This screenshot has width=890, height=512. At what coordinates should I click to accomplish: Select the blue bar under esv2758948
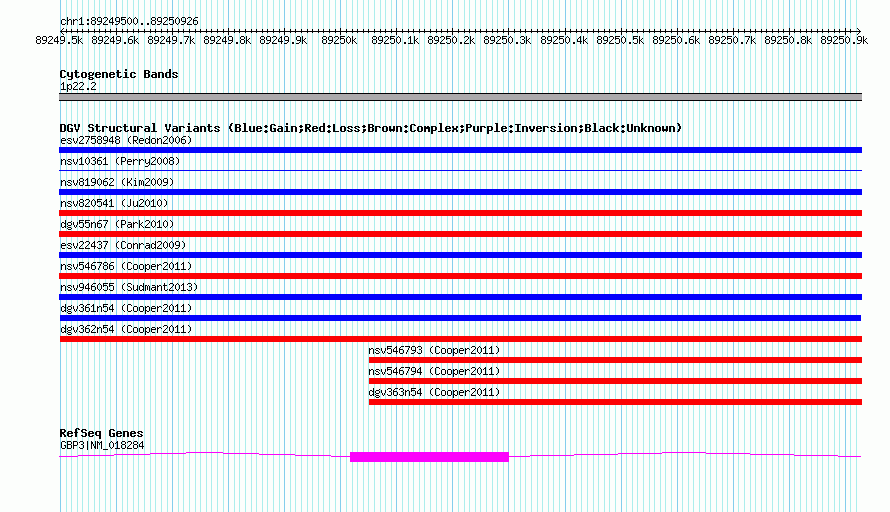click(460, 150)
